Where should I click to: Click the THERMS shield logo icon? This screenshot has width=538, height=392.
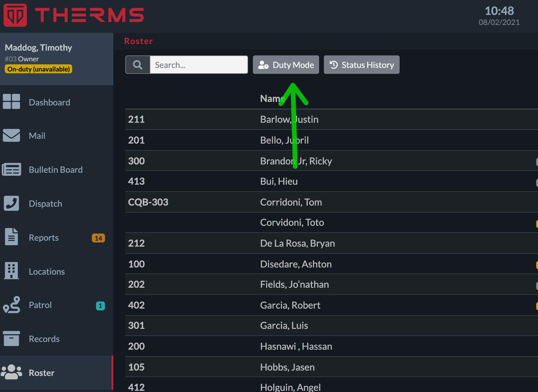(x=15, y=15)
